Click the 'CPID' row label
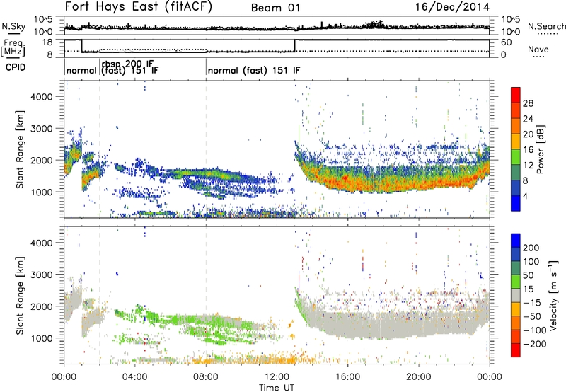The image size is (566, 392). [x=16, y=67]
